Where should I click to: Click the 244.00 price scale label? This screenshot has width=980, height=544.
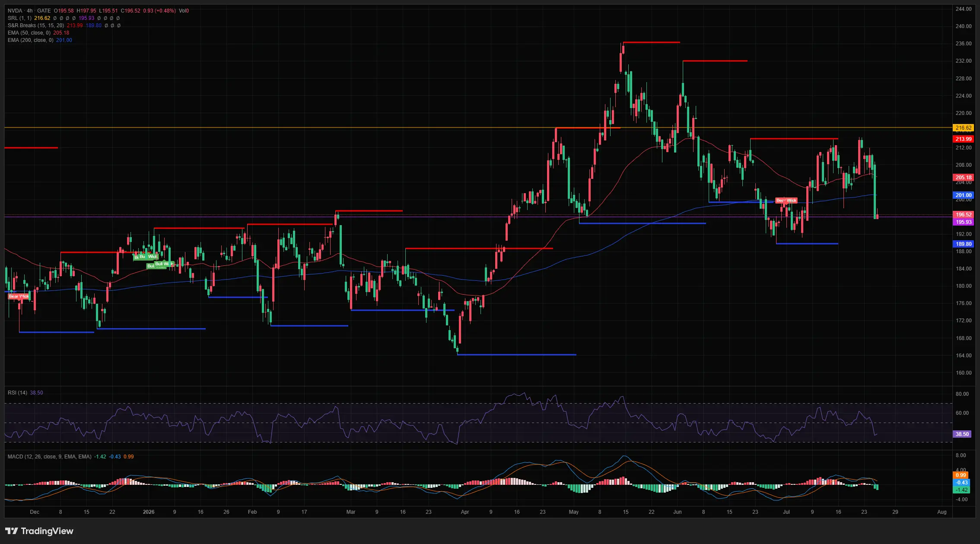[x=964, y=9]
